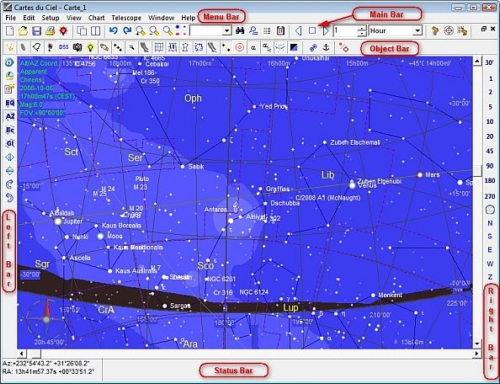Click the vertical scrollbar down arrow
This screenshot has width=500, height=384.
[477, 344]
